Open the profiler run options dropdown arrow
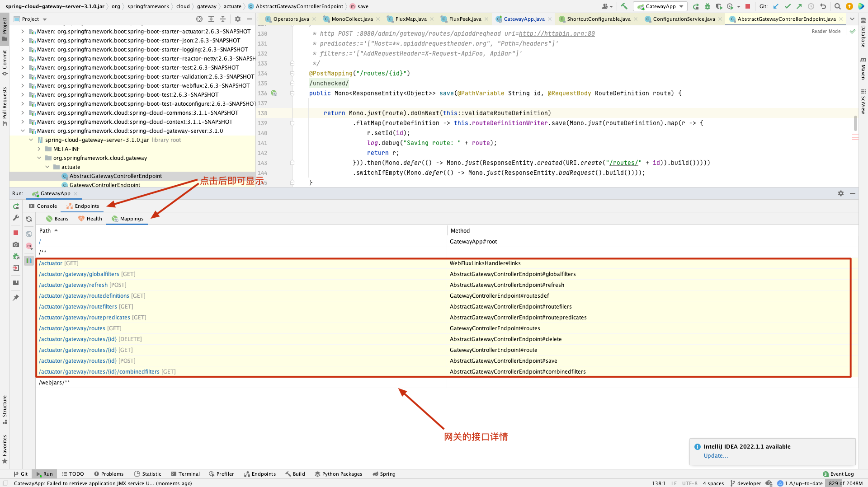 (x=739, y=7)
